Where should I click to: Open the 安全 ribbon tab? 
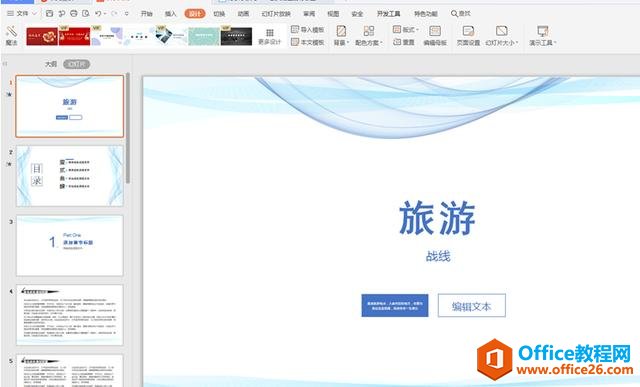(357, 13)
